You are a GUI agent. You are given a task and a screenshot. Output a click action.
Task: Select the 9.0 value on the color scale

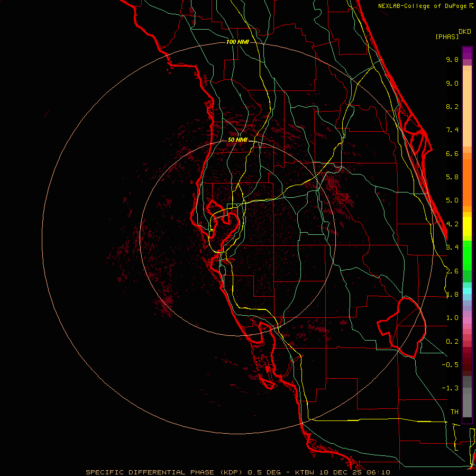click(x=452, y=83)
